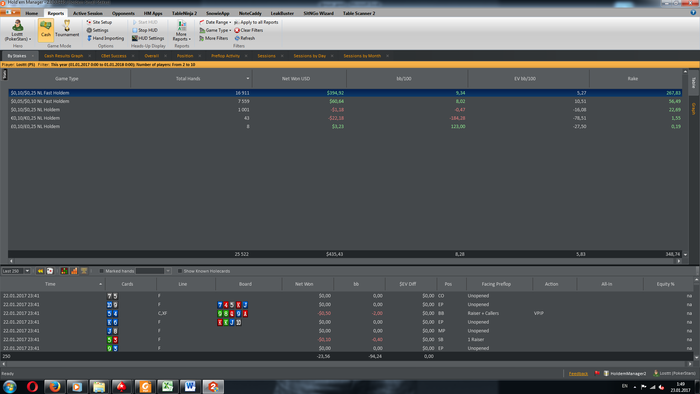Switch to CBet Success report tab
Screen dimensions: 700x394
pyautogui.click(x=113, y=56)
